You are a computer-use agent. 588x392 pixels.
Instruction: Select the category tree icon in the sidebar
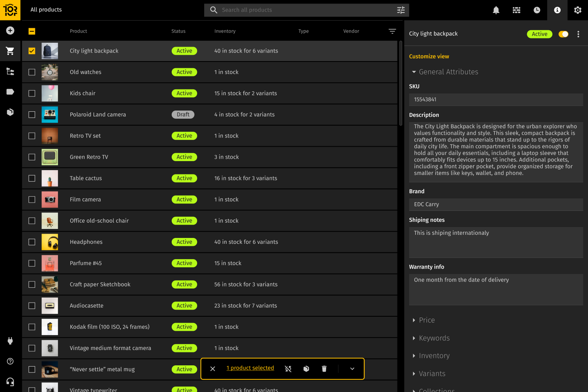[x=10, y=71]
